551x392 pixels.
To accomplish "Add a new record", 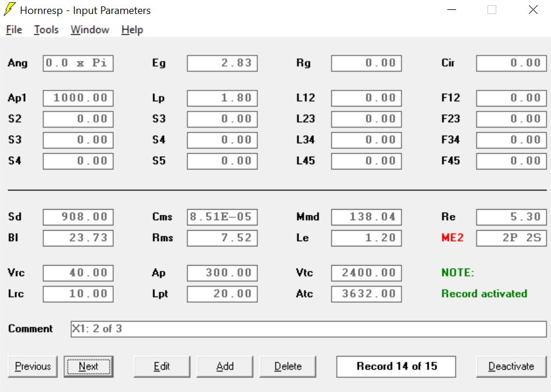I will 225,367.
